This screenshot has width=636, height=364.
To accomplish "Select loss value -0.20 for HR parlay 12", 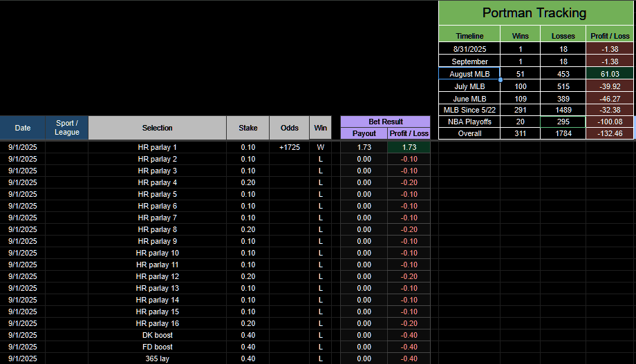I will (409, 276).
